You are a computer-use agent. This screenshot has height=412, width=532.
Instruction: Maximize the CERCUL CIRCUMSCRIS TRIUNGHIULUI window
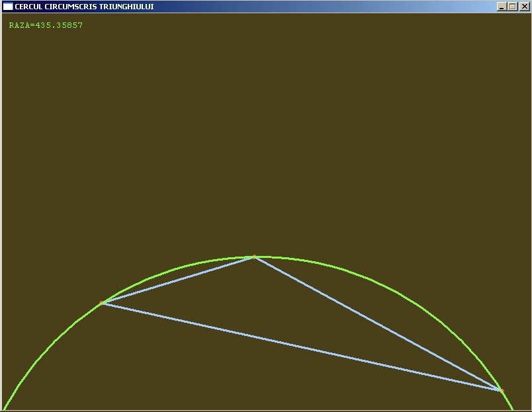coord(513,7)
